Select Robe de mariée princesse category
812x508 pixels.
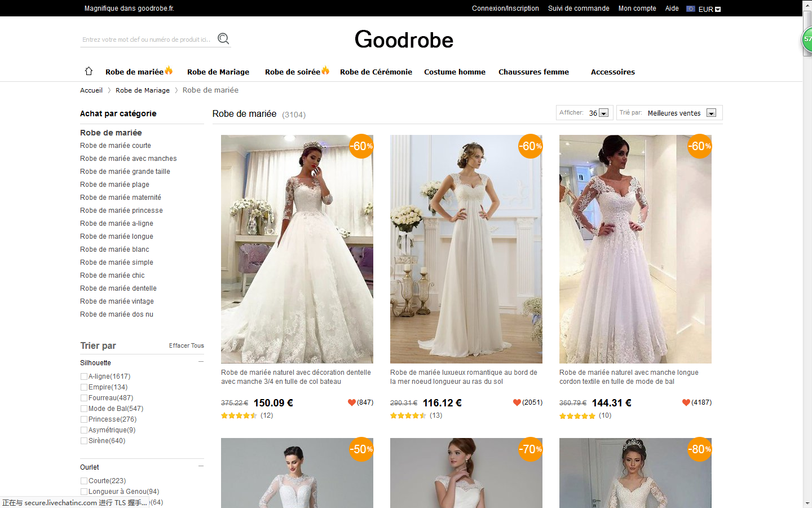(121, 211)
